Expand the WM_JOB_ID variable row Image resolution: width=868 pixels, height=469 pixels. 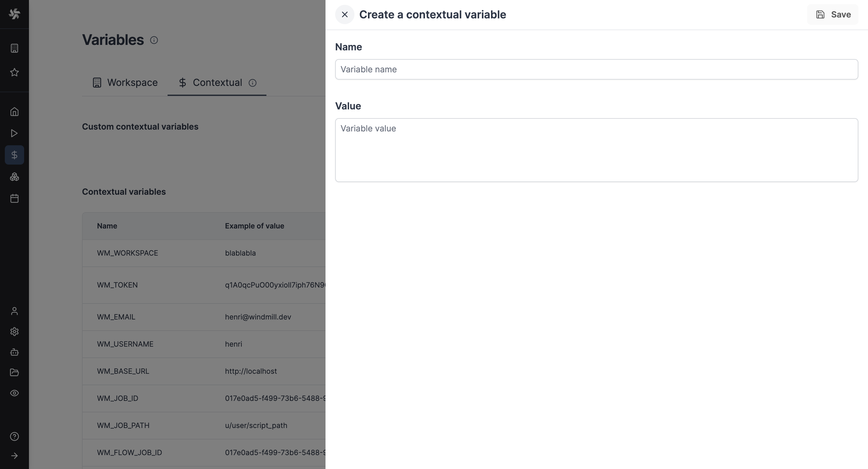[118, 398]
